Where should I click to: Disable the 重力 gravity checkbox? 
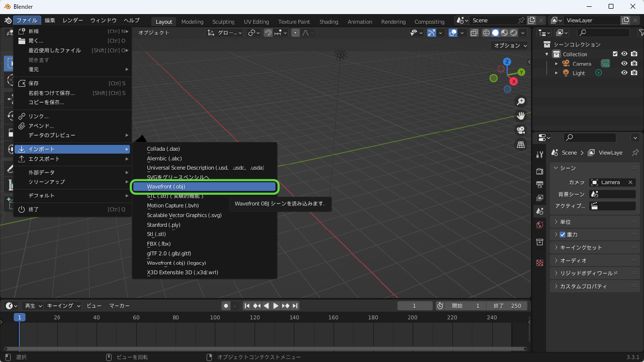(562, 234)
